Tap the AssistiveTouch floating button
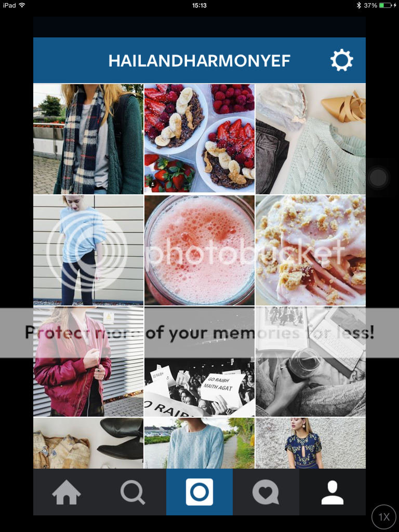 coord(378,178)
